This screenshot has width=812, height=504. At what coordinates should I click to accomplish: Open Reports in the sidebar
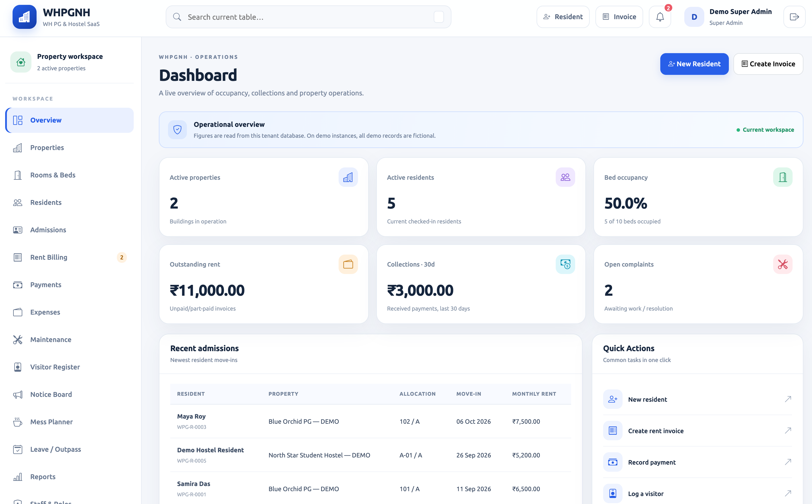[x=69, y=477]
